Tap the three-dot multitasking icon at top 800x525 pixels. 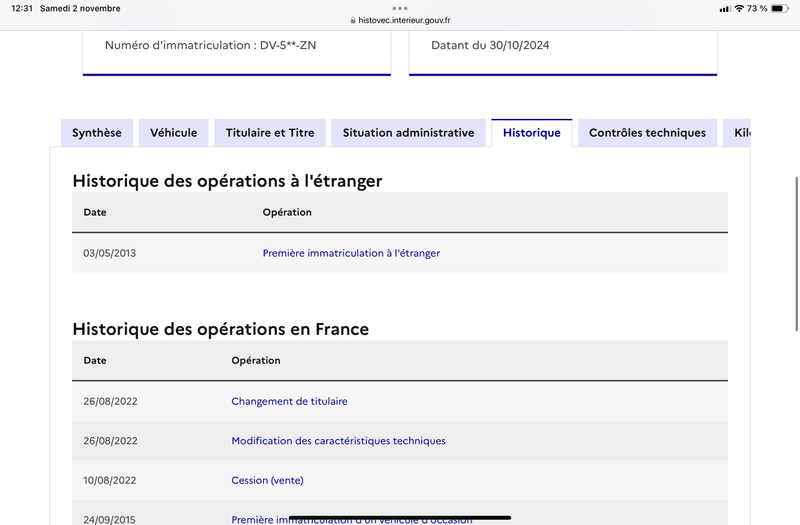[400, 8]
